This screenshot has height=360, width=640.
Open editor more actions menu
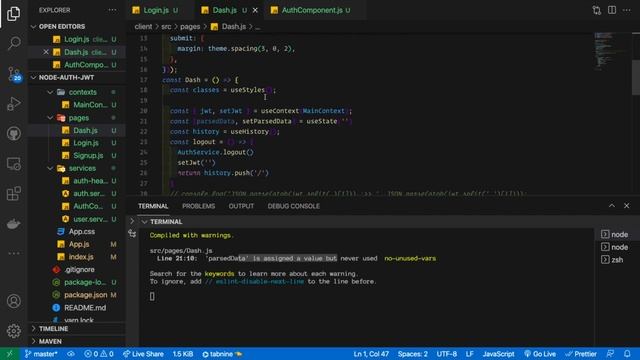pos(627,10)
